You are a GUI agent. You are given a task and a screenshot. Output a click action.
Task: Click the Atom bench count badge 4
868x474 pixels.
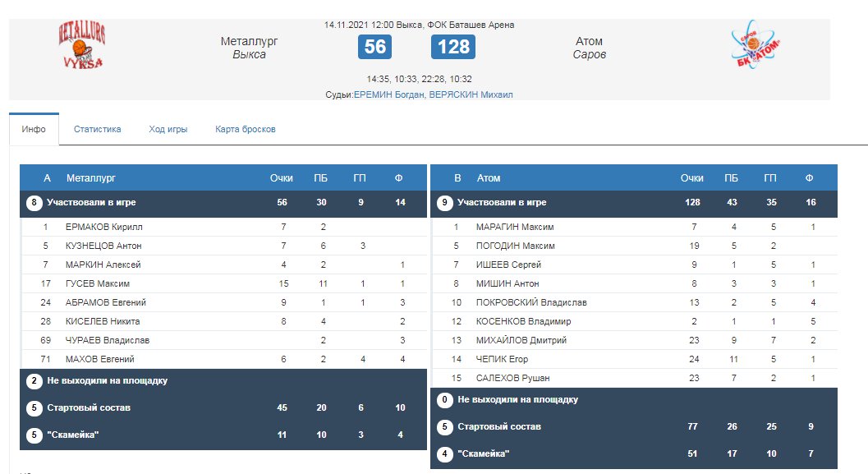(444, 454)
